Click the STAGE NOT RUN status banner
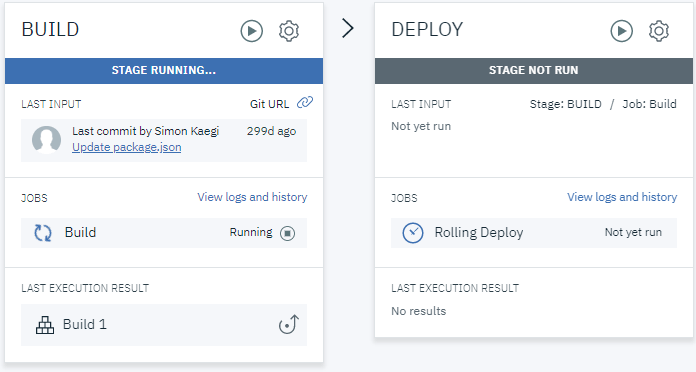Viewport: 696px width, 372px height. [x=534, y=71]
